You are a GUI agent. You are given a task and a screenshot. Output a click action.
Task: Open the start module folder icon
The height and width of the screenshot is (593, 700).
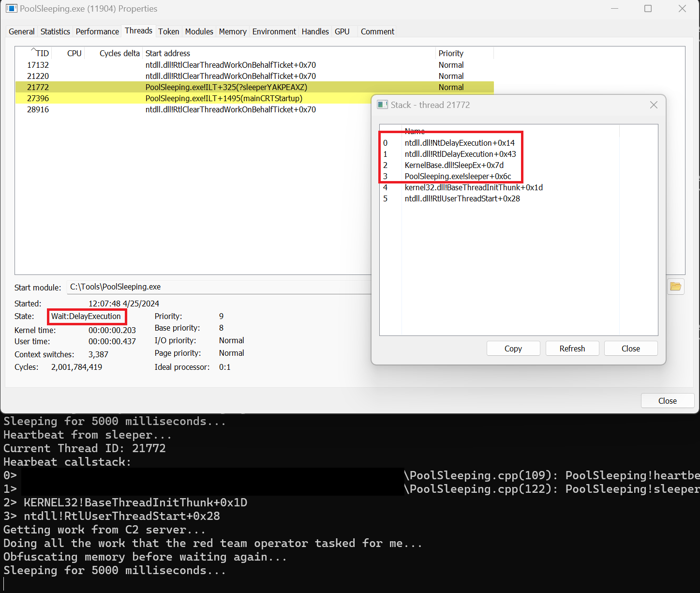[x=675, y=287]
